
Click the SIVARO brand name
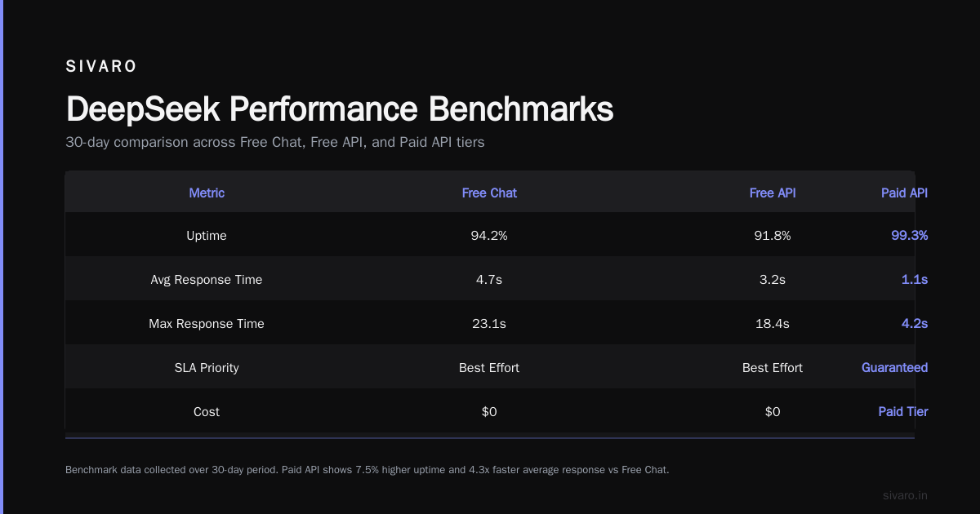(x=101, y=67)
